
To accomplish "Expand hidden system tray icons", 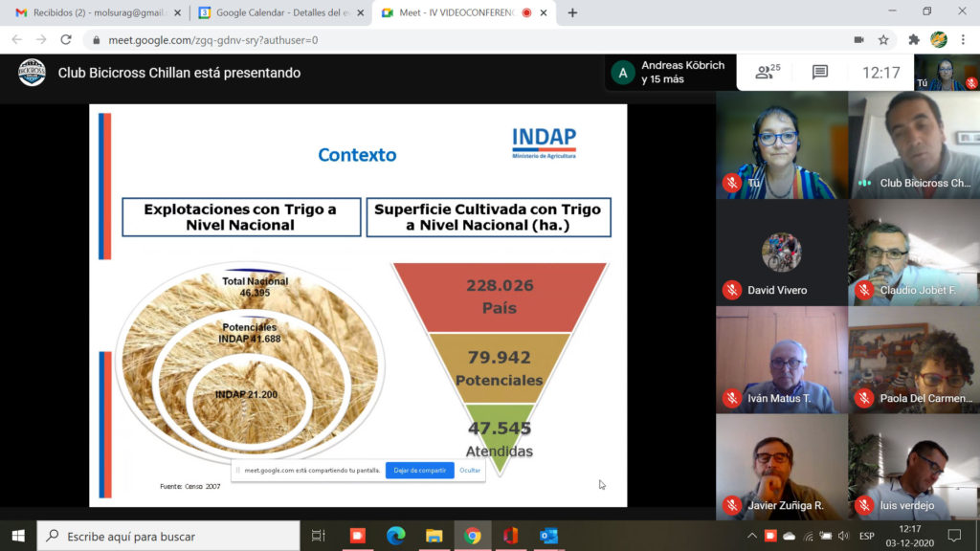I will click(752, 536).
